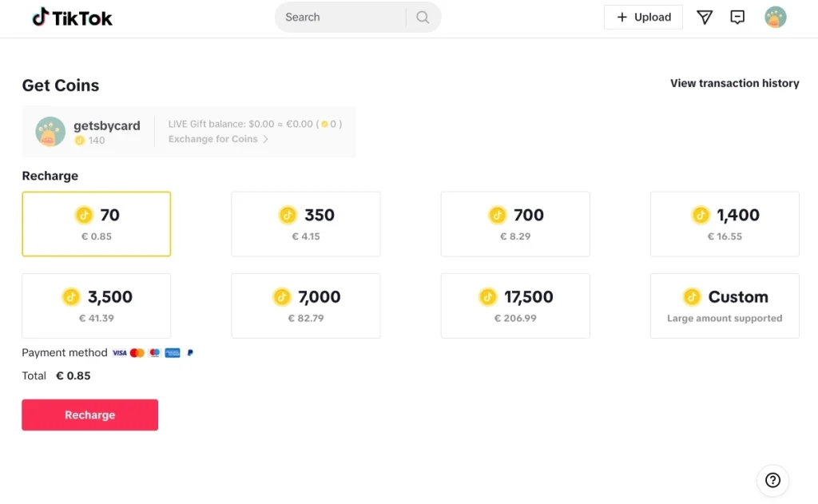The width and height of the screenshot is (818, 504).
Task: Click the TikTok logo in header
Action: coord(72,18)
